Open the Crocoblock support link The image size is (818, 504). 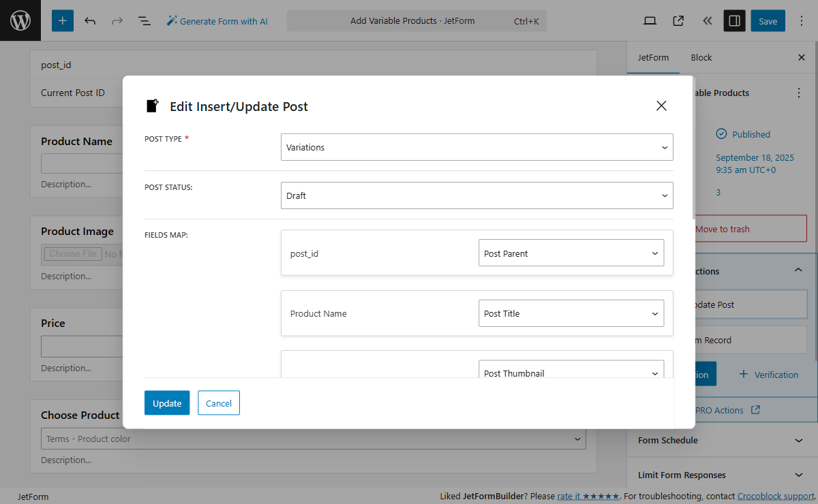coord(776,497)
